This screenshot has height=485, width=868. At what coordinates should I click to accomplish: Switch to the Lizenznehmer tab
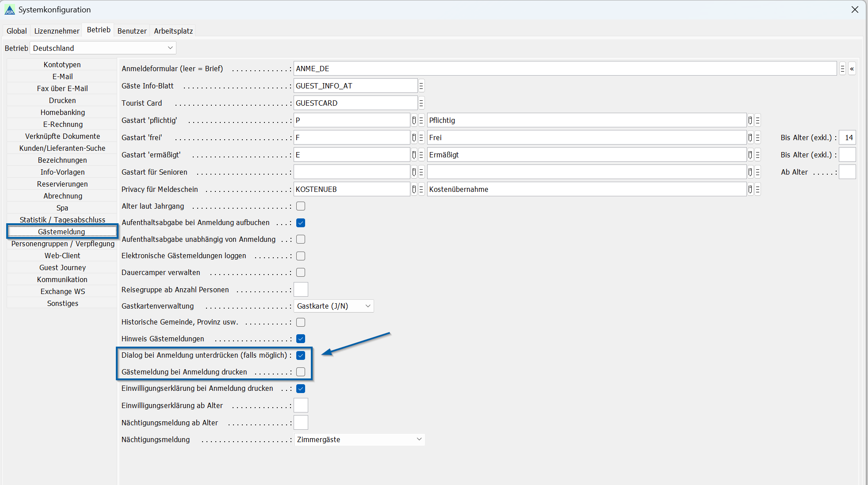tap(57, 31)
